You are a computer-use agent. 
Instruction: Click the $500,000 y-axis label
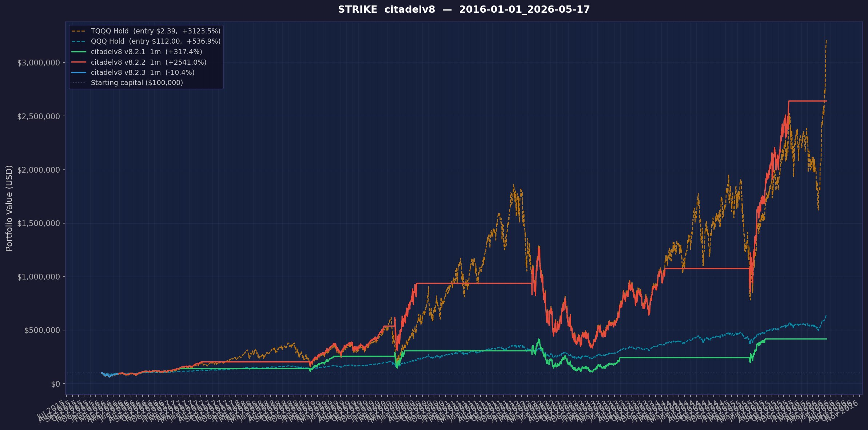click(42, 330)
